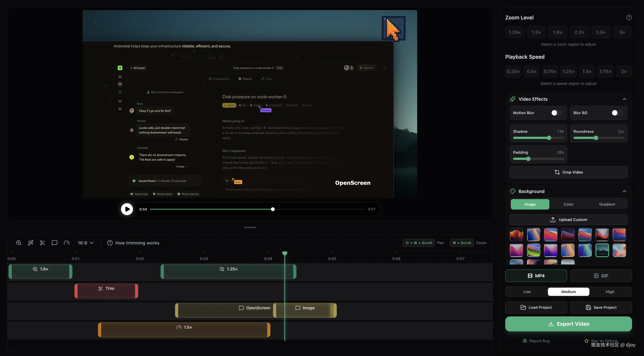The width and height of the screenshot is (644, 356).
Task: Enable the Motion Blur effect
Action: pyautogui.click(x=555, y=113)
